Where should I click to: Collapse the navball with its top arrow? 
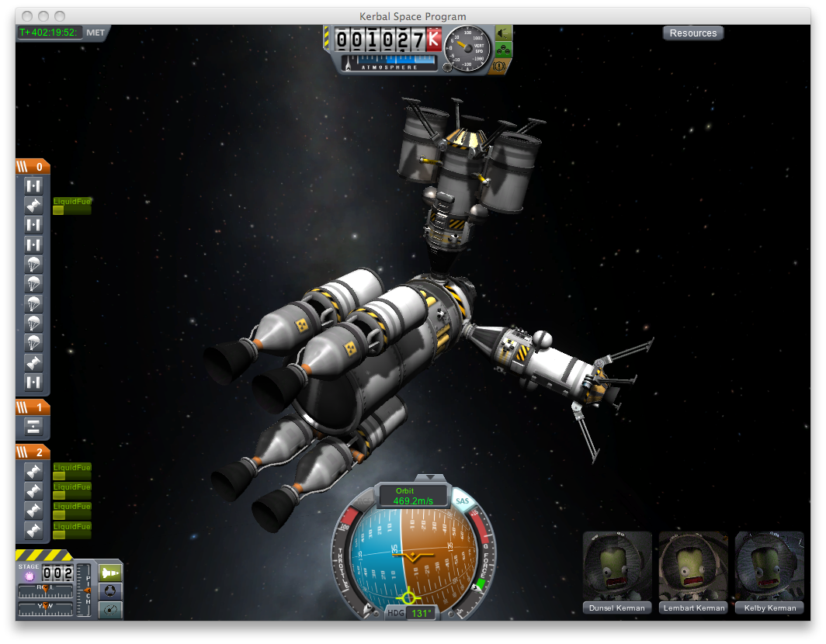(430, 478)
